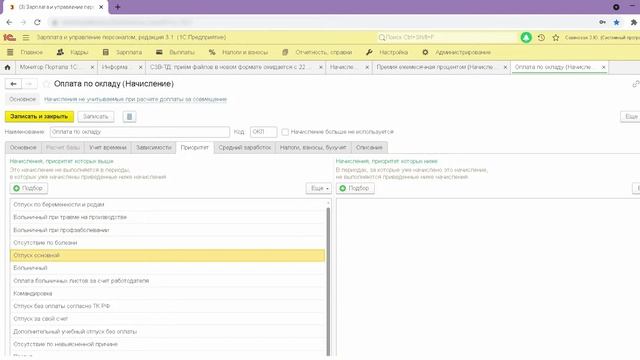Click Записать и закрыть button
This screenshot has height=360, width=640.
coord(39,117)
